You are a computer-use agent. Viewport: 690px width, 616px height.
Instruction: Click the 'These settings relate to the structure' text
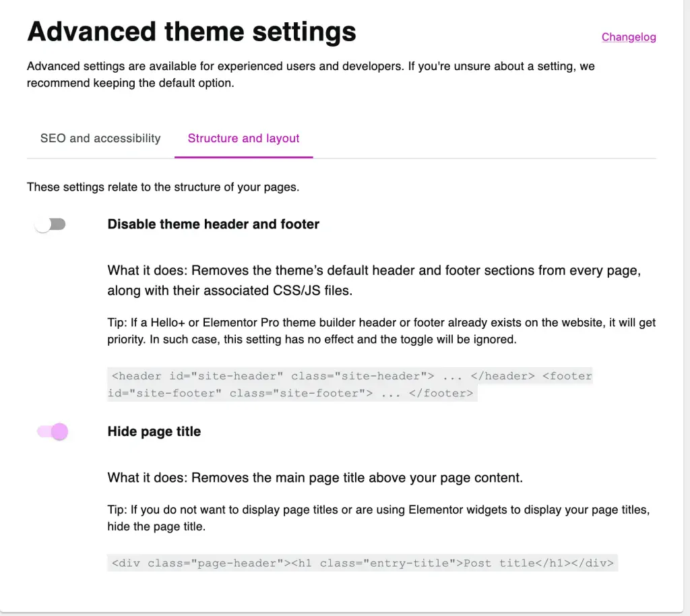[163, 187]
